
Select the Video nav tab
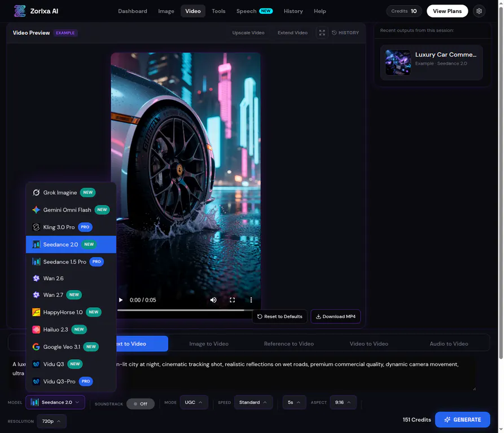coord(193,11)
